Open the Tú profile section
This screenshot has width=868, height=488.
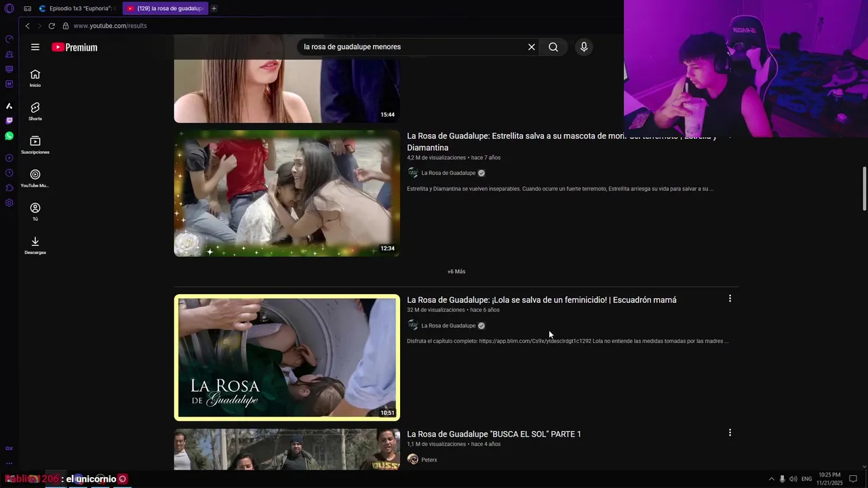coord(35,211)
